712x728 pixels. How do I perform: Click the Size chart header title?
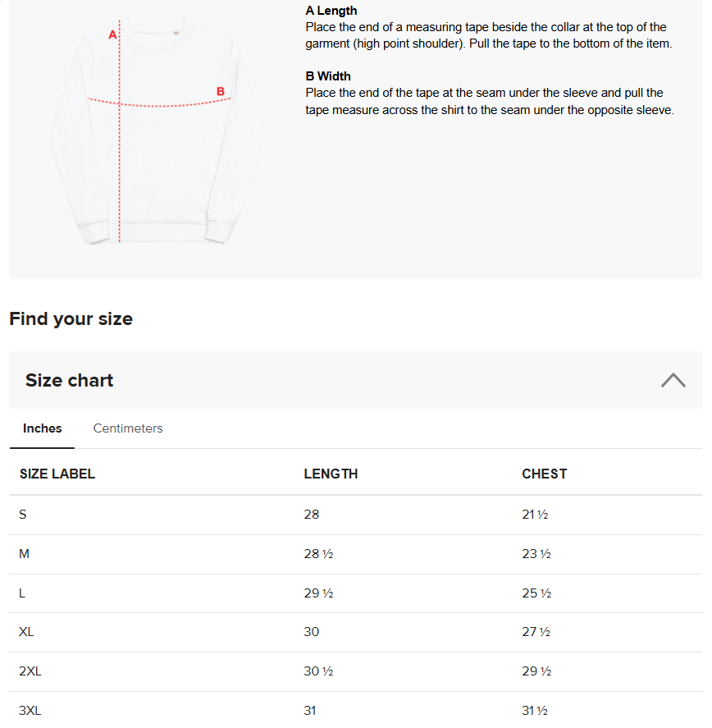[70, 381]
